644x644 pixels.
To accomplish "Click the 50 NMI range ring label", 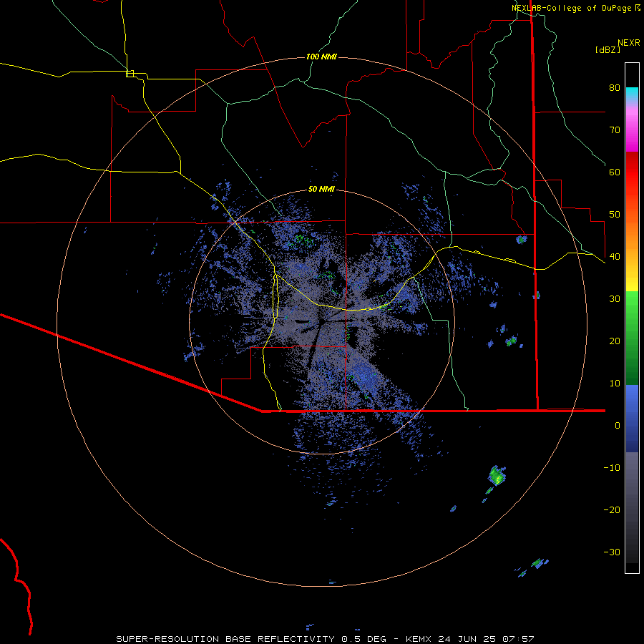I will [321, 190].
